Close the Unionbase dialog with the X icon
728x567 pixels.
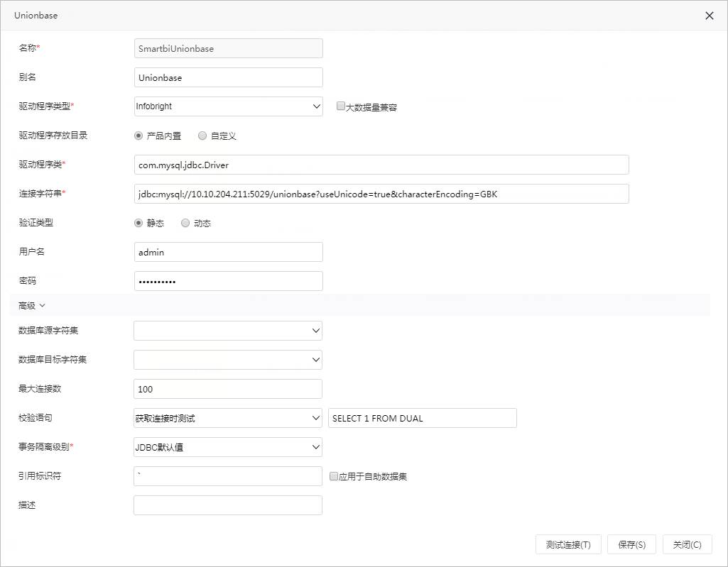[x=709, y=16]
